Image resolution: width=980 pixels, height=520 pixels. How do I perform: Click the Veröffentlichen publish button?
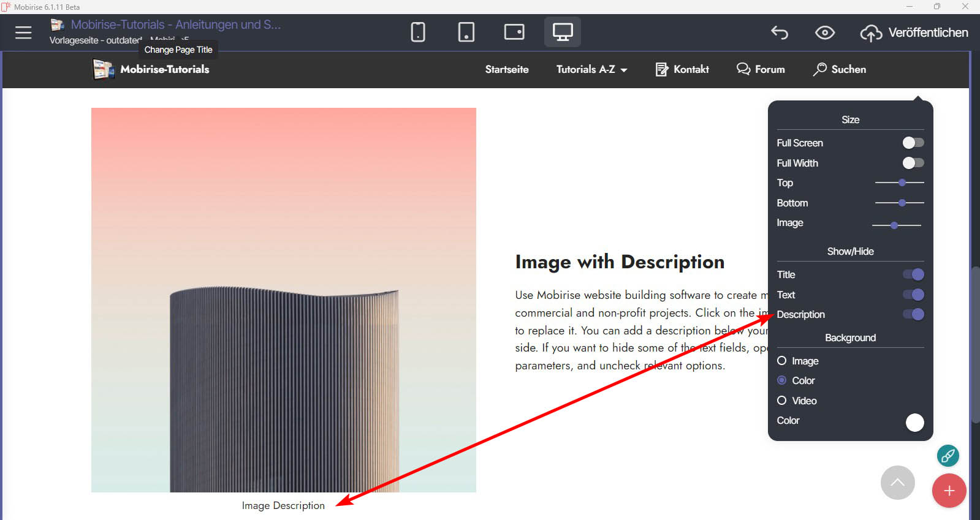coord(914,32)
